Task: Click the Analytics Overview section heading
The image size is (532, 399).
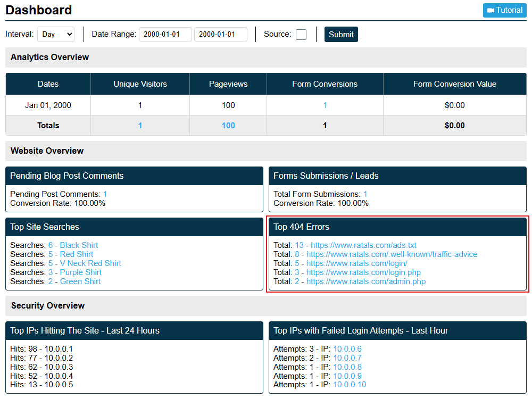Action: point(49,57)
